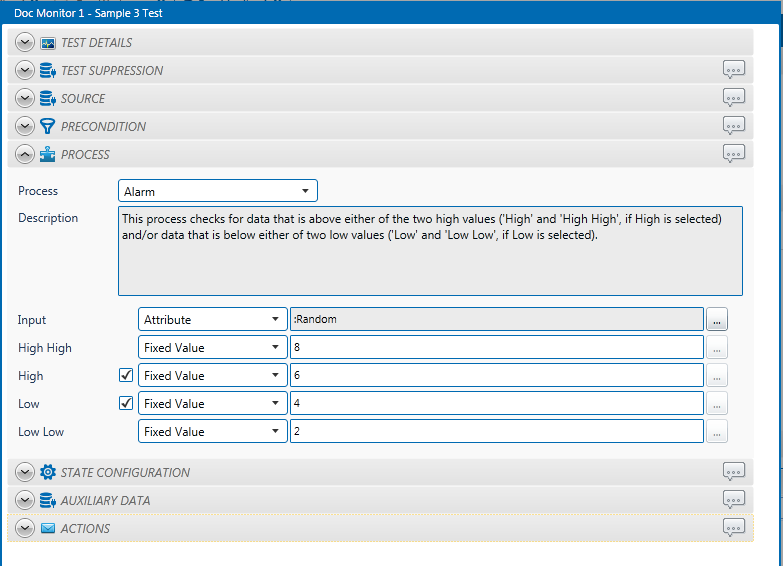Image resolution: width=783 pixels, height=566 pixels.
Task: Click the funnel icon beside Precondition
Action: (48, 127)
